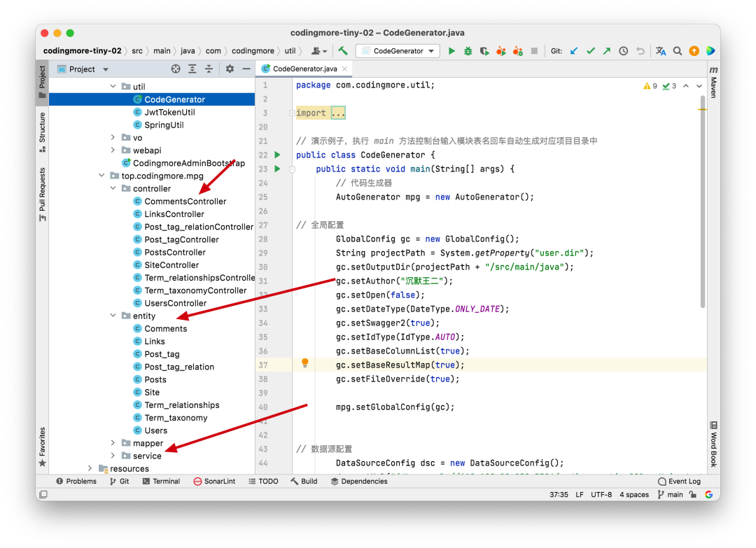
Task: Start debugging with the Debug bug icon
Action: coord(468,51)
